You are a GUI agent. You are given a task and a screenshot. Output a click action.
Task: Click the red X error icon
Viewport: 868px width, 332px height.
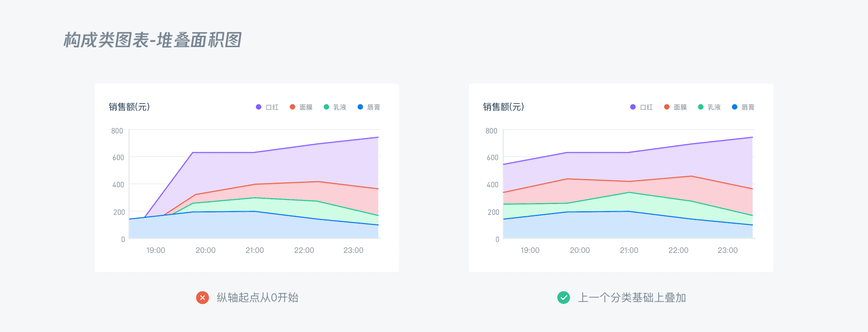pos(203,298)
